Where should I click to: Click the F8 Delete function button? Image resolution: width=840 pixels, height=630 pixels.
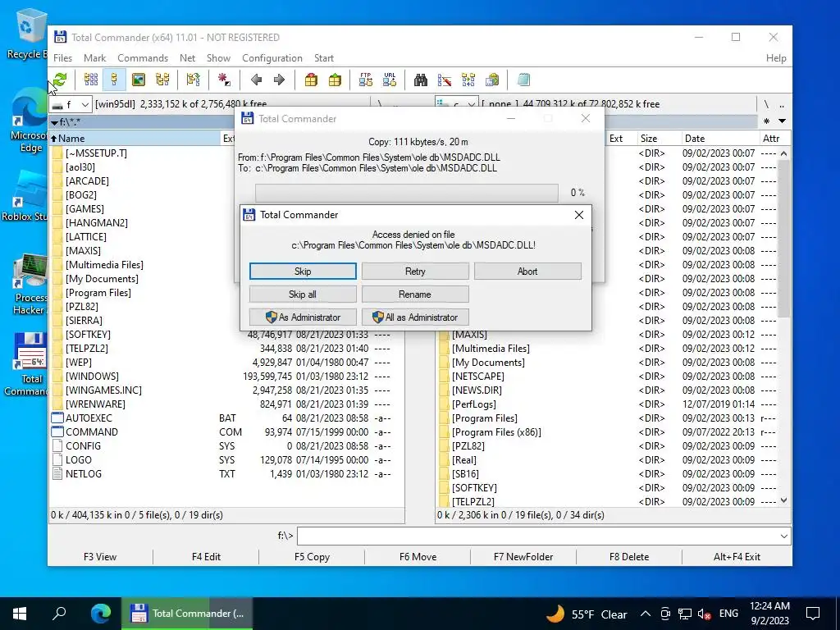pos(629,557)
